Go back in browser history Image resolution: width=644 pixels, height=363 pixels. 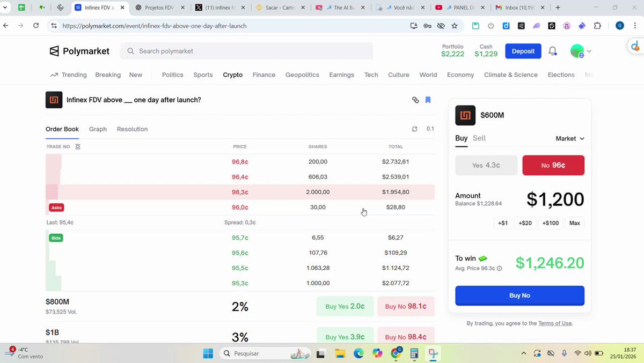[6, 26]
